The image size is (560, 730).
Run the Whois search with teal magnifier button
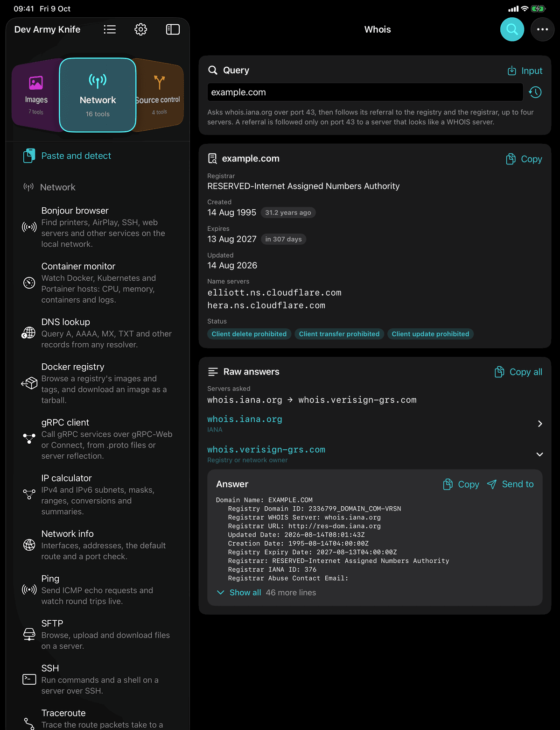pyautogui.click(x=512, y=29)
